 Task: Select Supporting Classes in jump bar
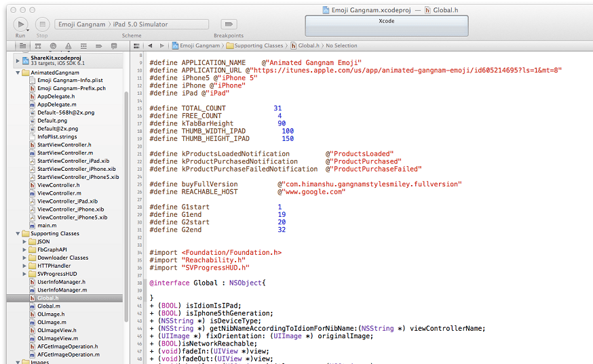255,45
